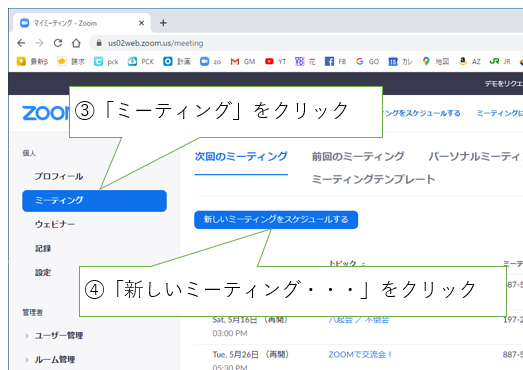This screenshot has height=370, width=523.
Task: Click the browser back arrow
Action: pos(21,43)
